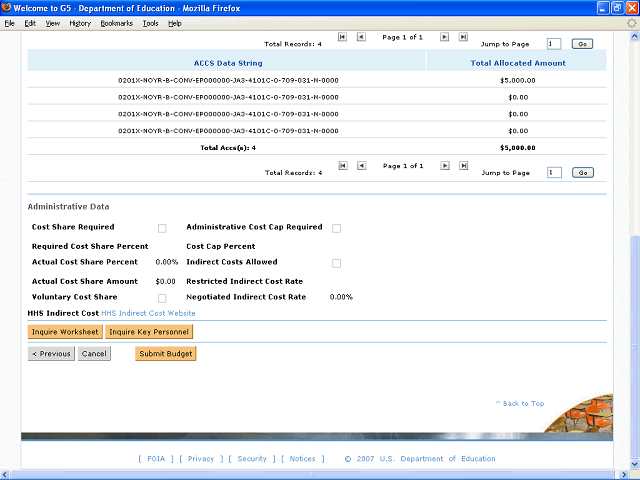
Task: Toggle Voluntary Cost Share checkbox
Action: 162,298
